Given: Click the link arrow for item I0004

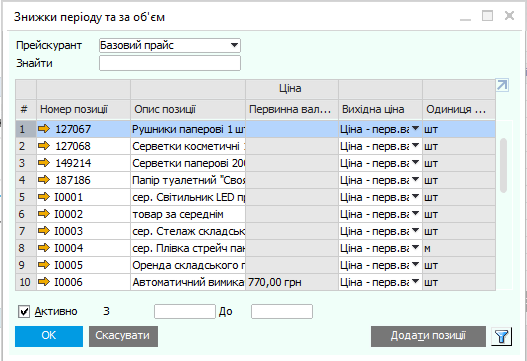Looking at the screenshot, I should pyautogui.click(x=44, y=248).
